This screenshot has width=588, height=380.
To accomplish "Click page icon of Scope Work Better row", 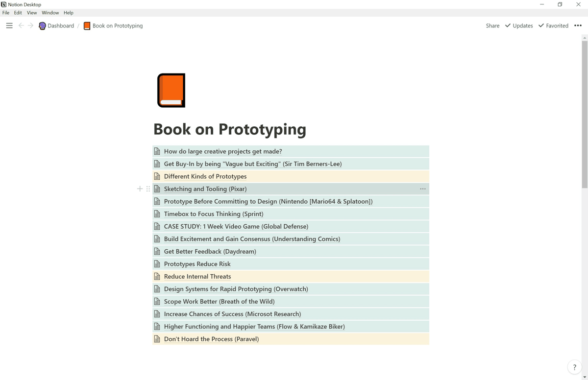I will pyautogui.click(x=157, y=301).
